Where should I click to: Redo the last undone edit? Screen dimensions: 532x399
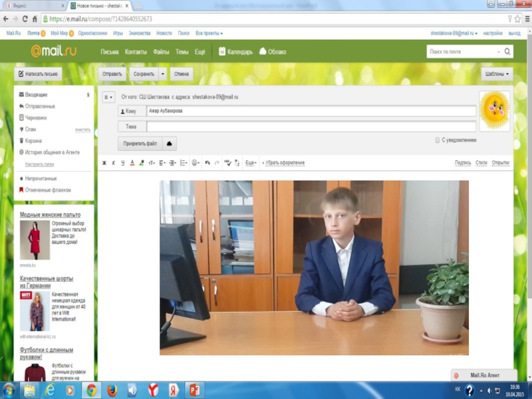pos(217,163)
